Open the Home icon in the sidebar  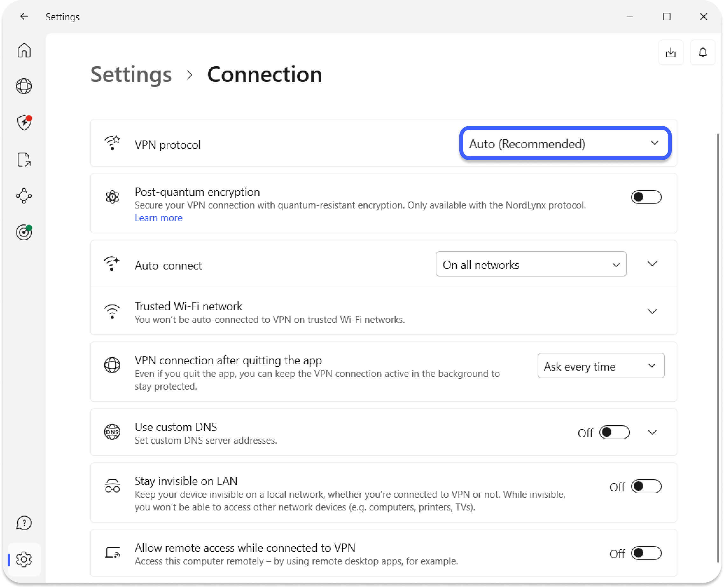point(24,51)
